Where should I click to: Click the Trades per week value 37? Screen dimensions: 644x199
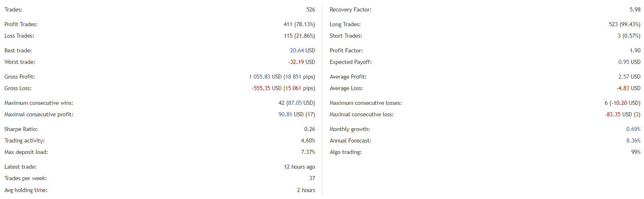pyautogui.click(x=312, y=178)
